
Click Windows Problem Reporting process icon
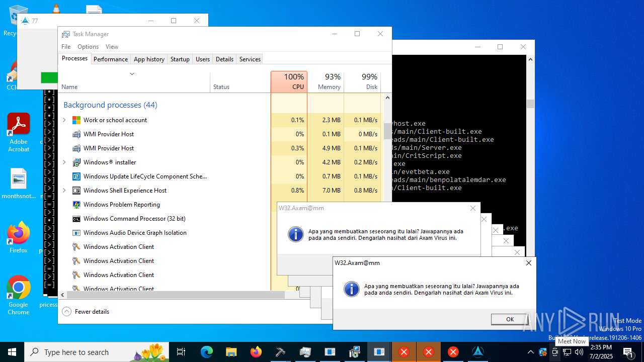coord(76,205)
